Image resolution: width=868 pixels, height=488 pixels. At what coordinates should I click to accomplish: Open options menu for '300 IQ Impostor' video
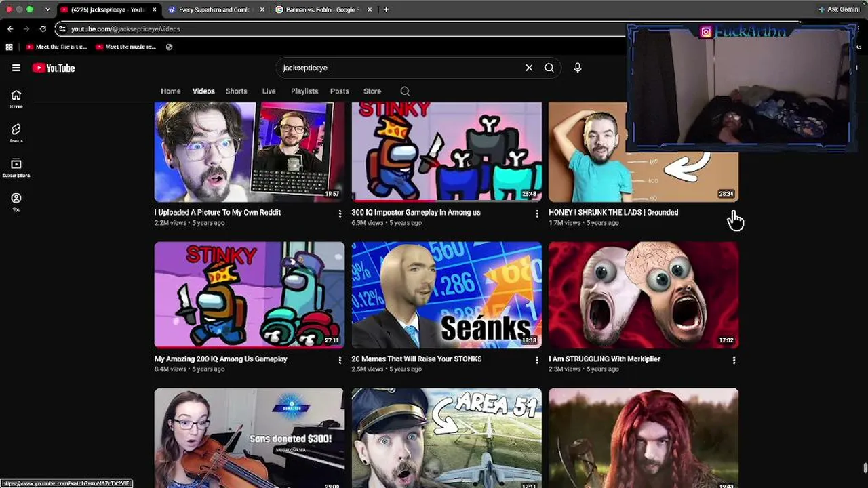(537, 213)
